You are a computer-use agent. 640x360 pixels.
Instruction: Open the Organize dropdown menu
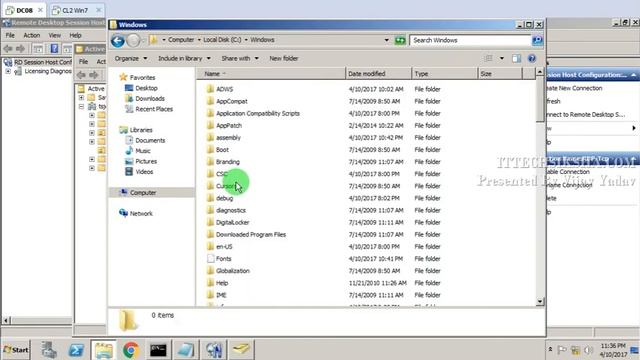pyautogui.click(x=131, y=58)
